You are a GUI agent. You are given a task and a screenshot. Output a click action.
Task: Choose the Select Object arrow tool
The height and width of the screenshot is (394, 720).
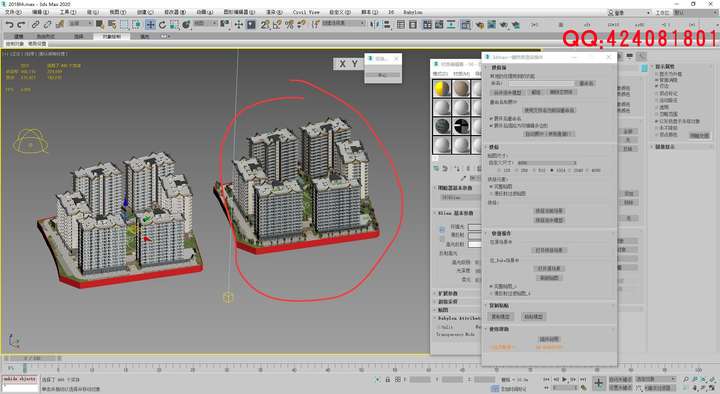100,24
